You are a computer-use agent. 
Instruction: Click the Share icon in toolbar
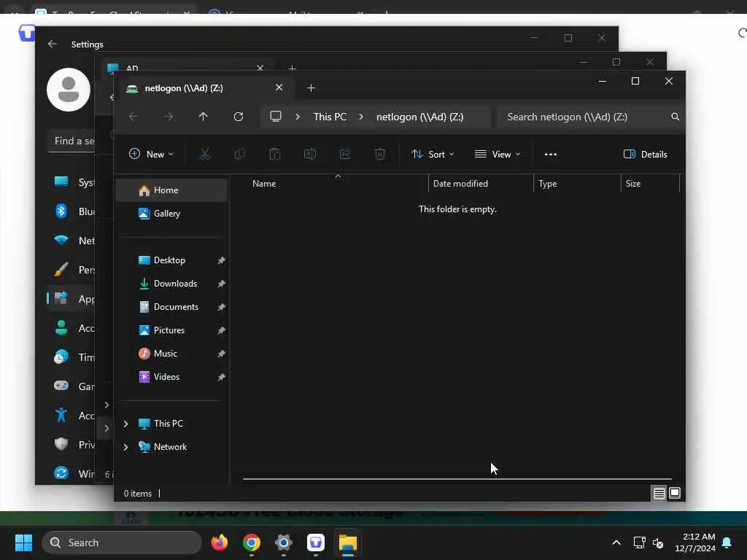point(344,154)
